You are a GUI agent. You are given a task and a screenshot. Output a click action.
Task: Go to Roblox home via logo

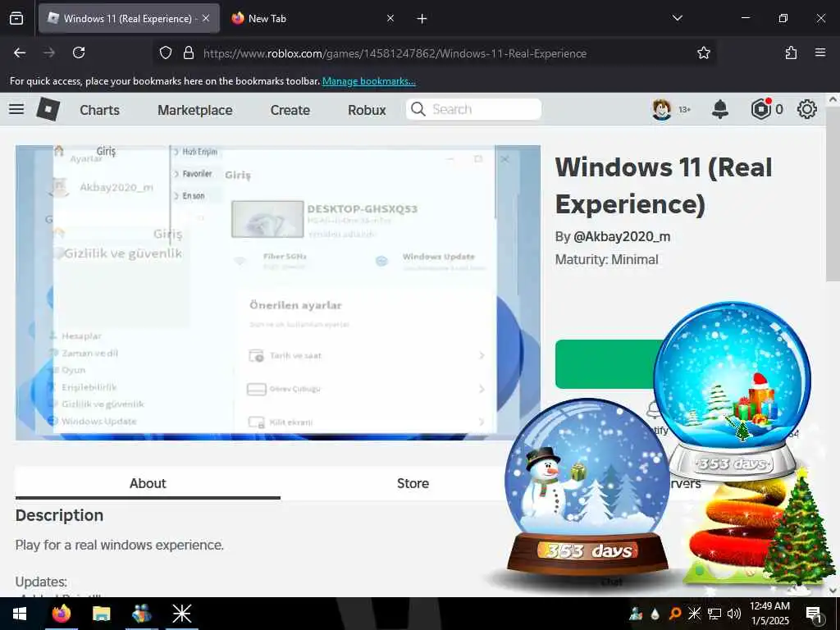[x=48, y=109]
